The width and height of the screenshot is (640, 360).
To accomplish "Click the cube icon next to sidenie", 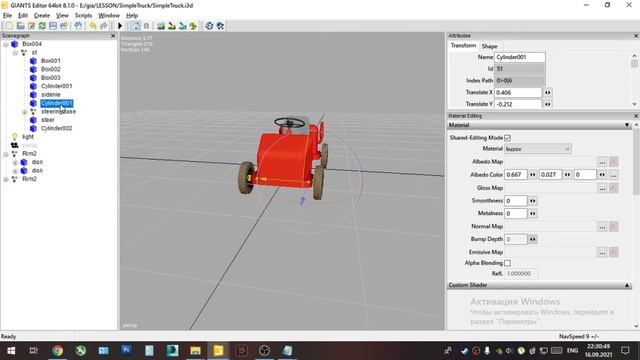I will [x=33, y=94].
